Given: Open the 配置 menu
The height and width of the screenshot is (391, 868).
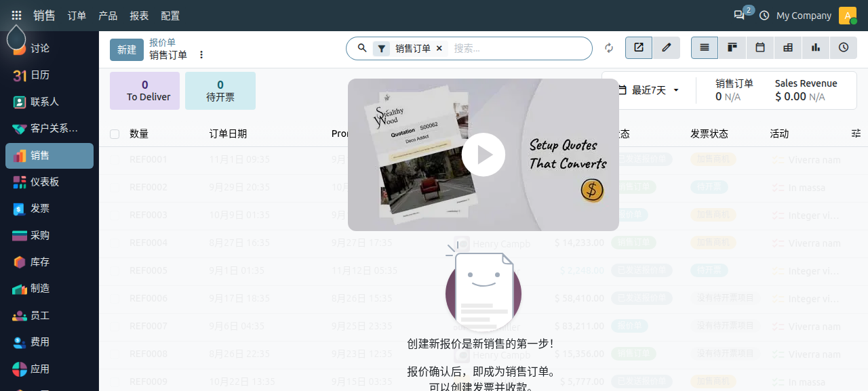Looking at the screenshot, I should pyautogui.click(x=170, y=15).
